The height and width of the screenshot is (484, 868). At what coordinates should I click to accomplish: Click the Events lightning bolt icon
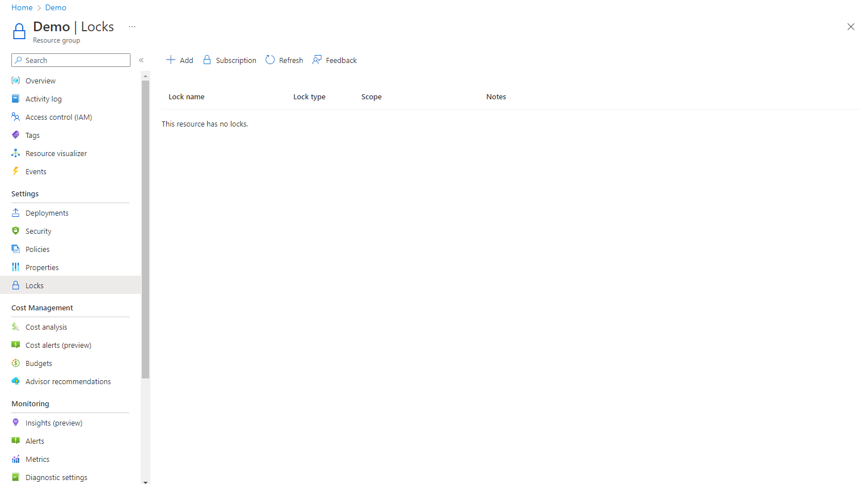(x=16, y=171)
